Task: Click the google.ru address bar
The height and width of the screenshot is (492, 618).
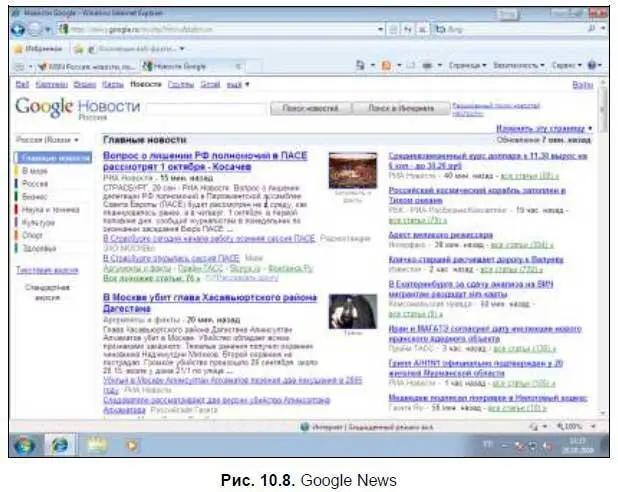Action: [x=221, y=29]
